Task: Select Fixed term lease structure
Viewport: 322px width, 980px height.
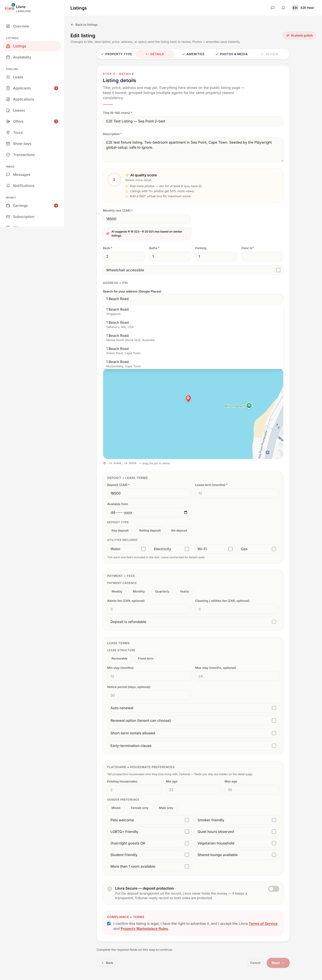Action: coord(146,659)
